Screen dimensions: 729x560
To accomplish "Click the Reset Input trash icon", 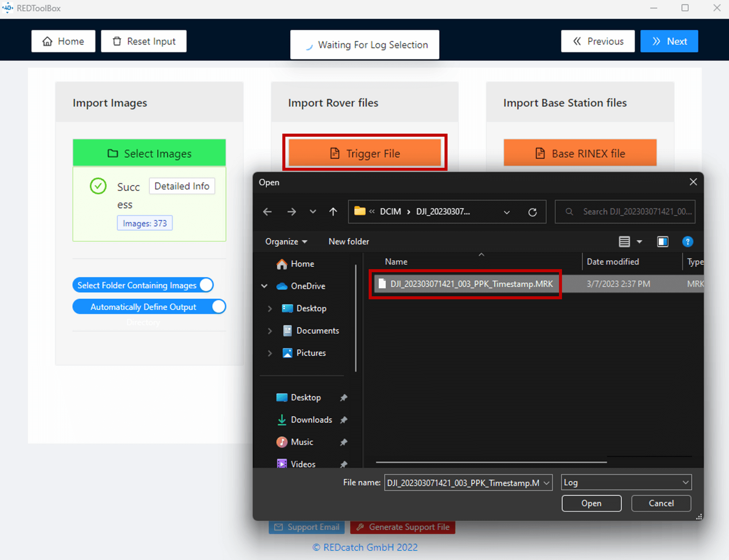I will coord(117,41).
